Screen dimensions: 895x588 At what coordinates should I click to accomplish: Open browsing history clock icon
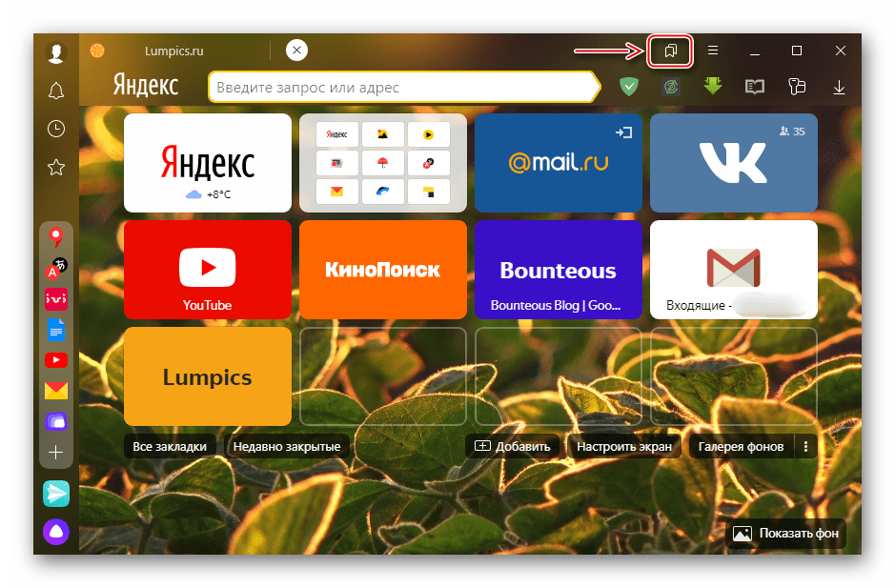click(x=56, y=129)
